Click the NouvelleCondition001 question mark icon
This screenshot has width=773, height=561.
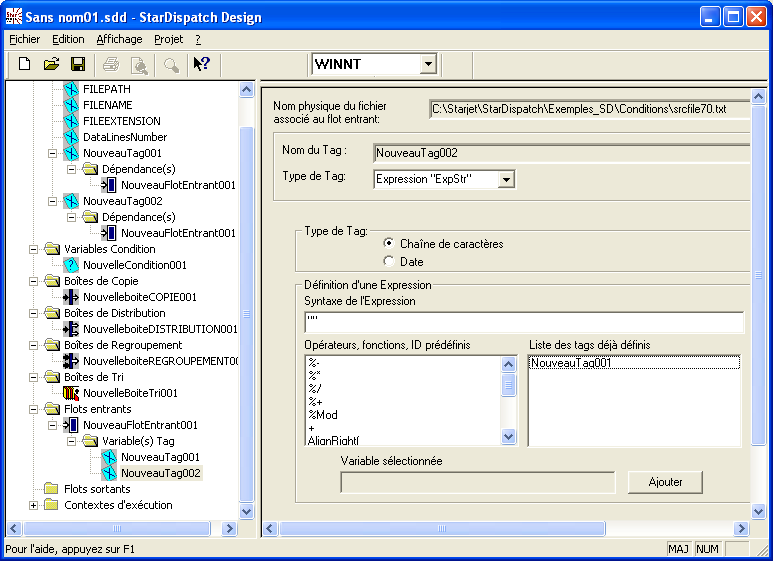[x=71, y=265]
